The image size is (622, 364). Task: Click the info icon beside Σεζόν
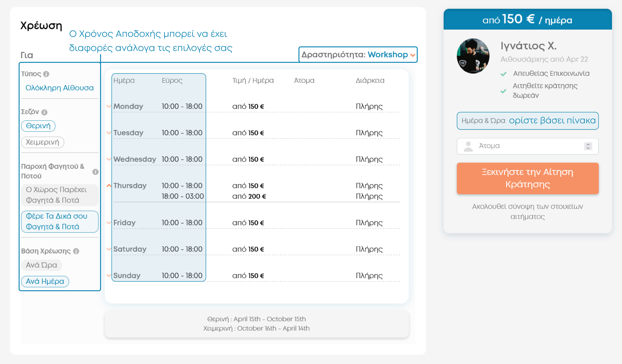point(44,112)
